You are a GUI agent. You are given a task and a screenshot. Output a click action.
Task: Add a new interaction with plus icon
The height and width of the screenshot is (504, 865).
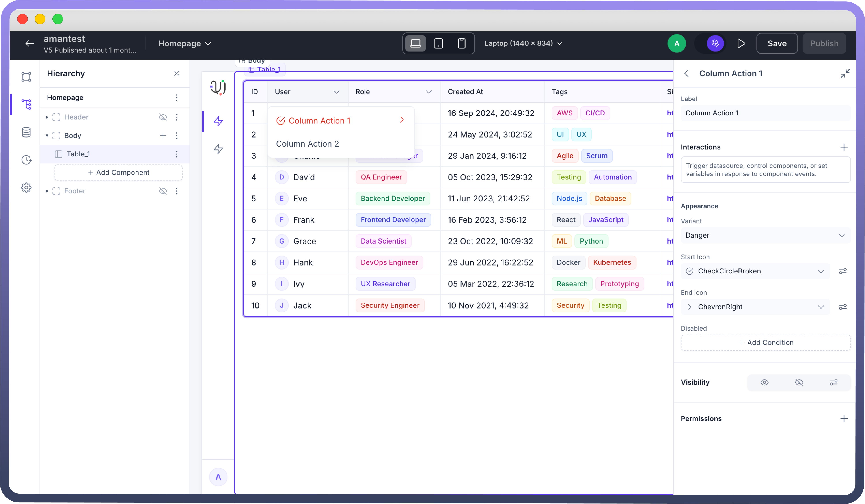coord(844,147)
